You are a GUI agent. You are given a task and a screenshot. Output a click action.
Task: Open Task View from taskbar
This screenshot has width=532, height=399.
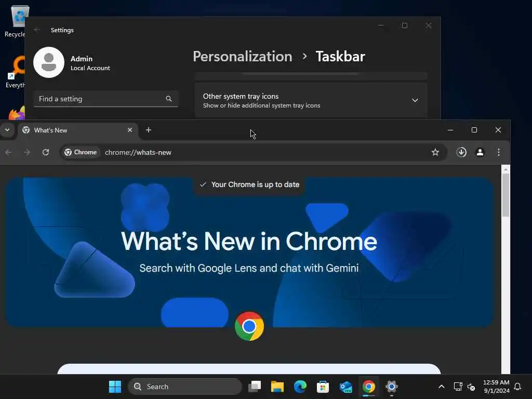pos(255,387)
